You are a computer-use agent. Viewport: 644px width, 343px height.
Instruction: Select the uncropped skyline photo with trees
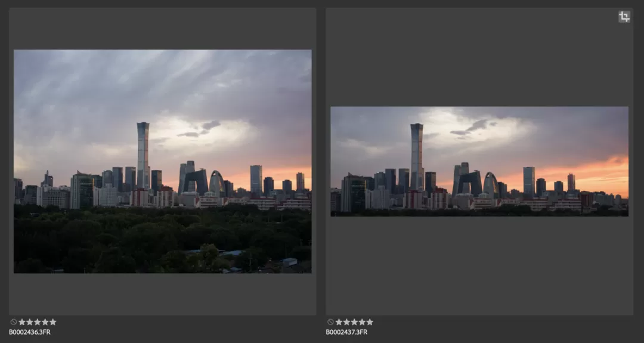[x=162, y=161]
